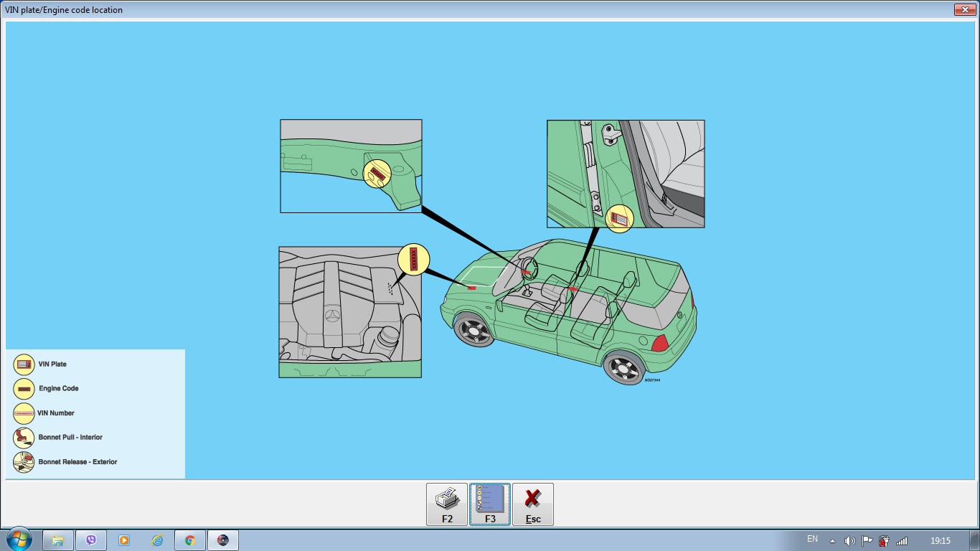The width and height of the screenshot is (980, 551).
Task: Switch to the active diagnostic app taskbar icon
Action: 223,540
